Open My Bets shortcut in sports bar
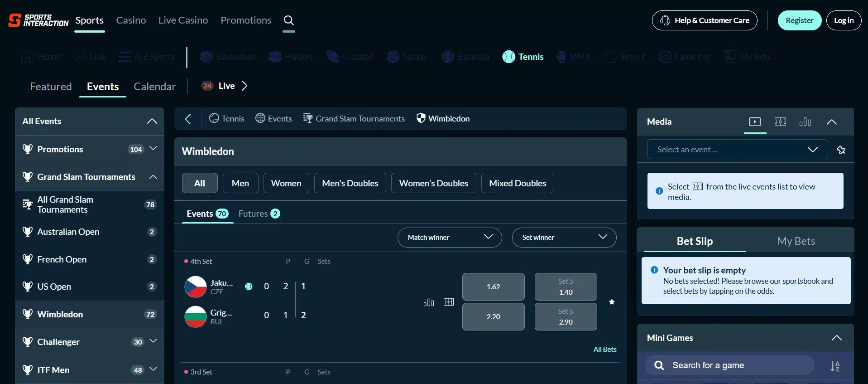The height and width of the screenshot is (384, 868). click(748, 57)
